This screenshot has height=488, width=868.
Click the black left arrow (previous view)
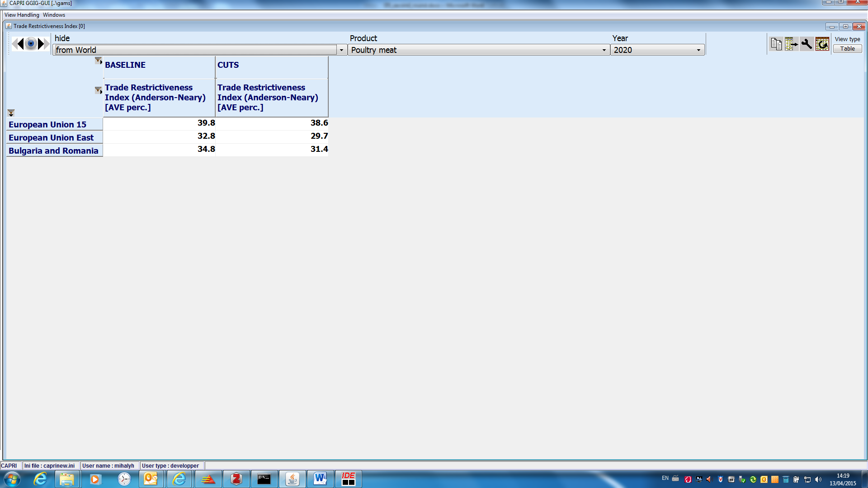pyautogui.click(x=19, y=44)
